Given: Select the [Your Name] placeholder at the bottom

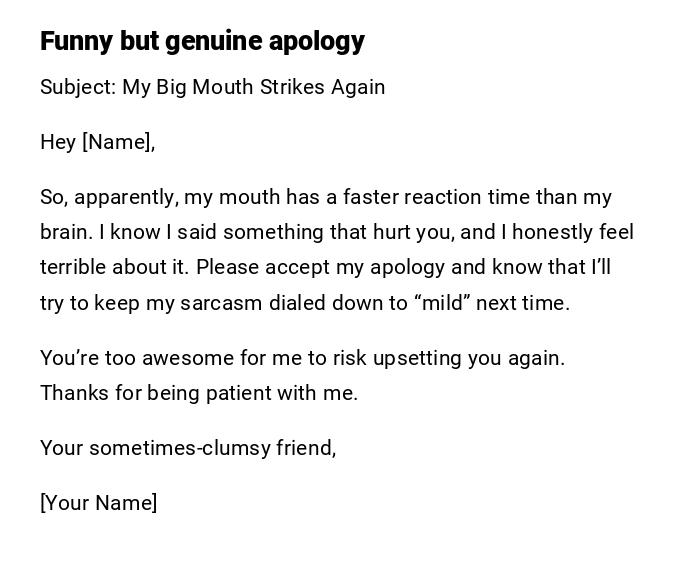Looking at the screenshot, I should point(99,503).
